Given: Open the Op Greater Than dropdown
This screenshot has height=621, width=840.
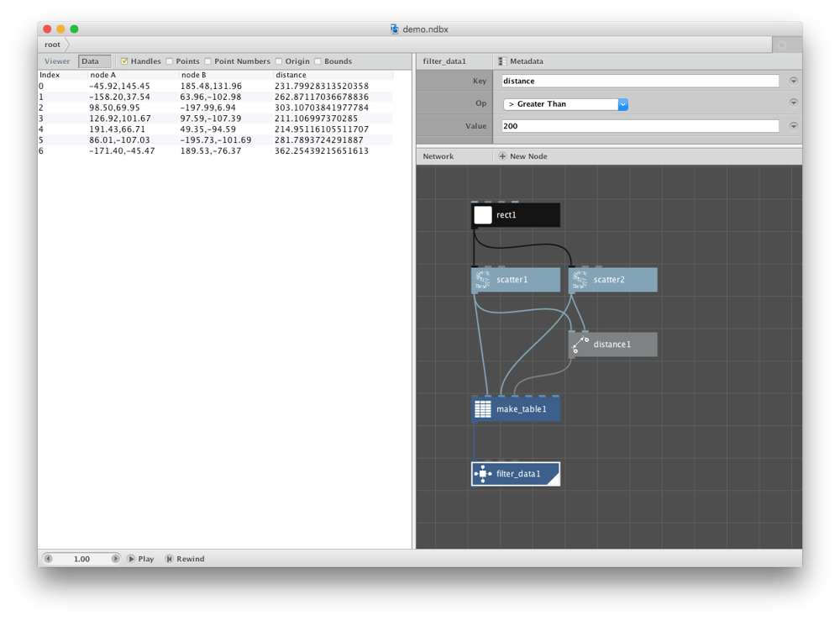Looking at the screenshot, I should click(565, 104).
